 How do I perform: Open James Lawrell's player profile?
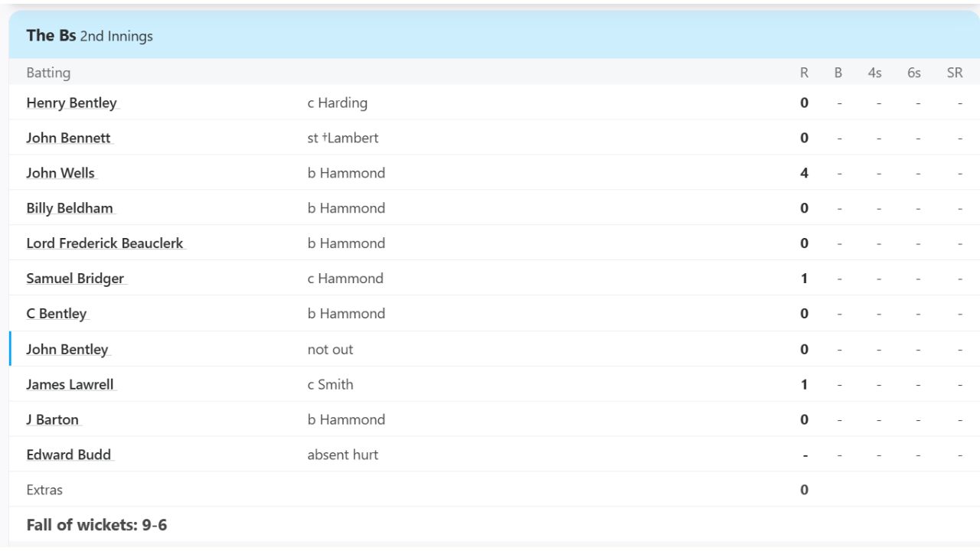point(70,385)
